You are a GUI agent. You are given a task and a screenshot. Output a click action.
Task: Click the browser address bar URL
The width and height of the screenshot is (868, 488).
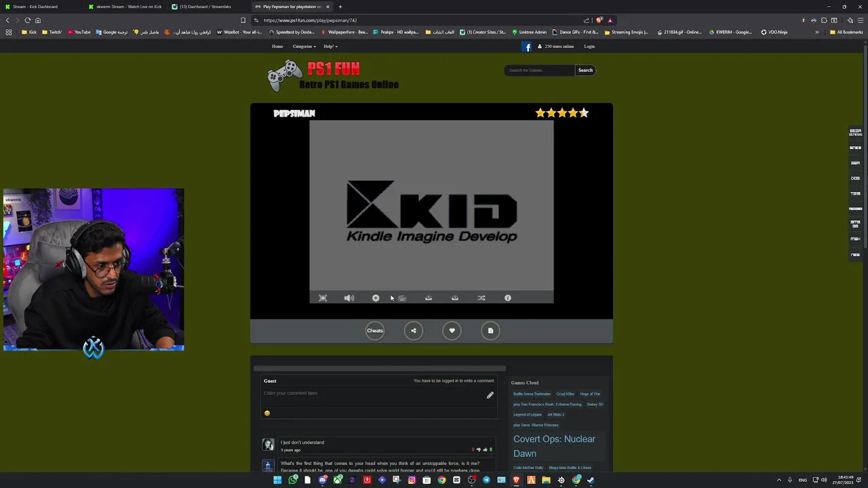[x=310, y=20]
